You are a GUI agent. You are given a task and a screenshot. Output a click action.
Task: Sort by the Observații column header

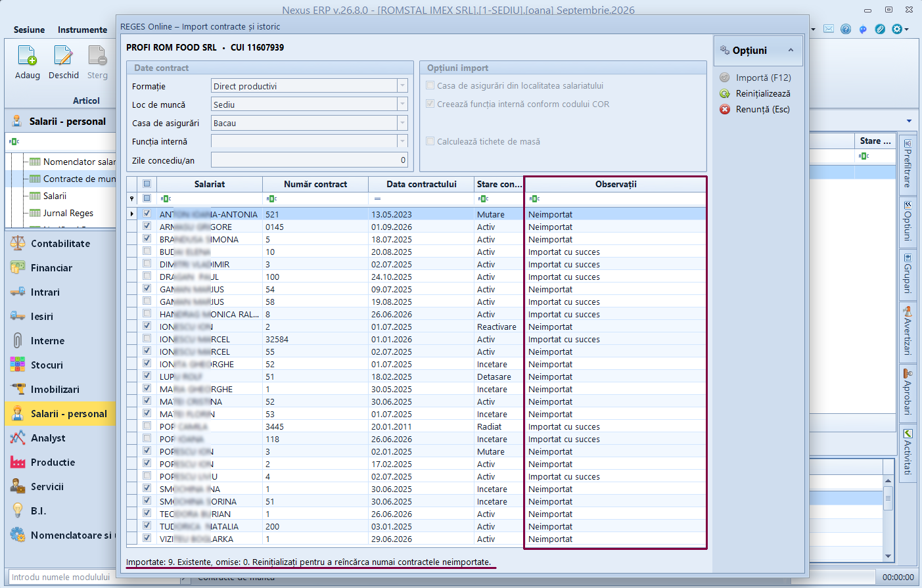pyautogui.click(x=616, y=184)
